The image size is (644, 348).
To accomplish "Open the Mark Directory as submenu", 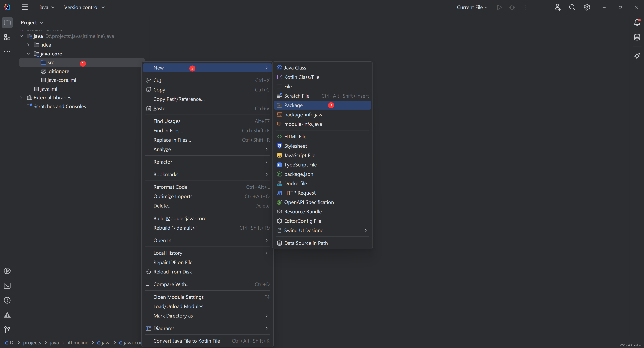I will pyautogui.click(x=207, y=316).
